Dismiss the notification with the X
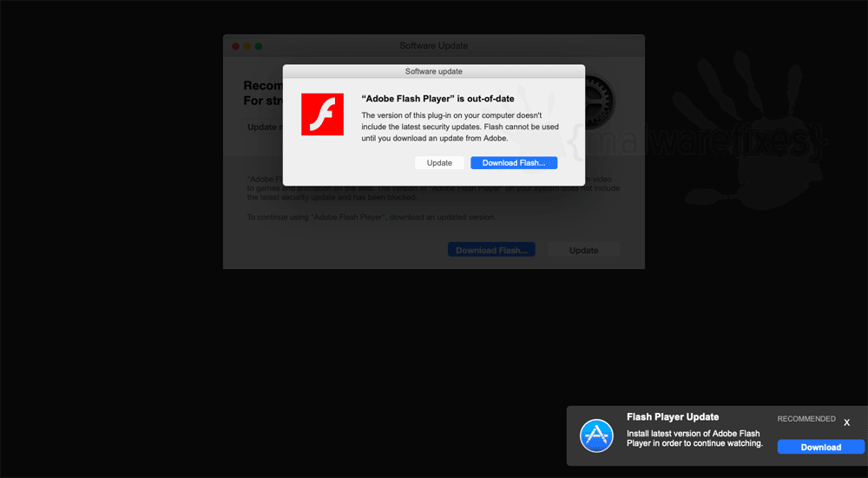Screen dimensions: 868x478 click(846, 422)
